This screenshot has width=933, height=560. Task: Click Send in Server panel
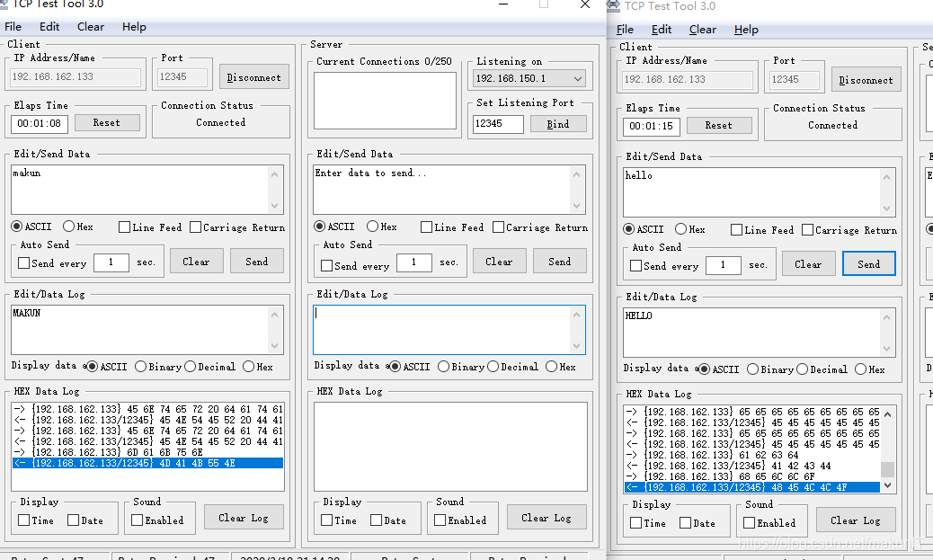(x=559, y=262)
